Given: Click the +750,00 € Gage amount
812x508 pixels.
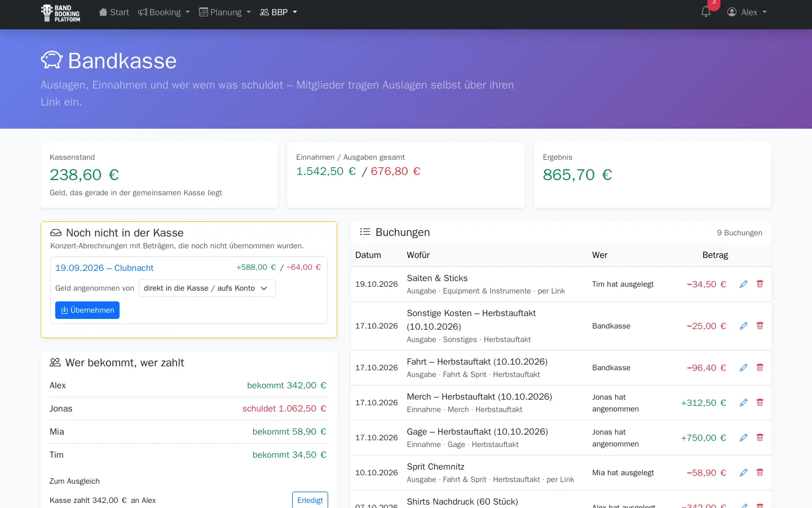Looking at the screenshot, I should pyautogui.click(x=703, y=437).
